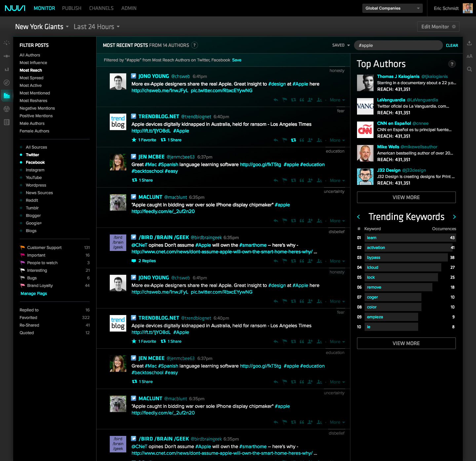The image size is (476, 461).
Task: Select the ranked 1-2-3 leaderboard icon
Action: [x=7, y=96]
